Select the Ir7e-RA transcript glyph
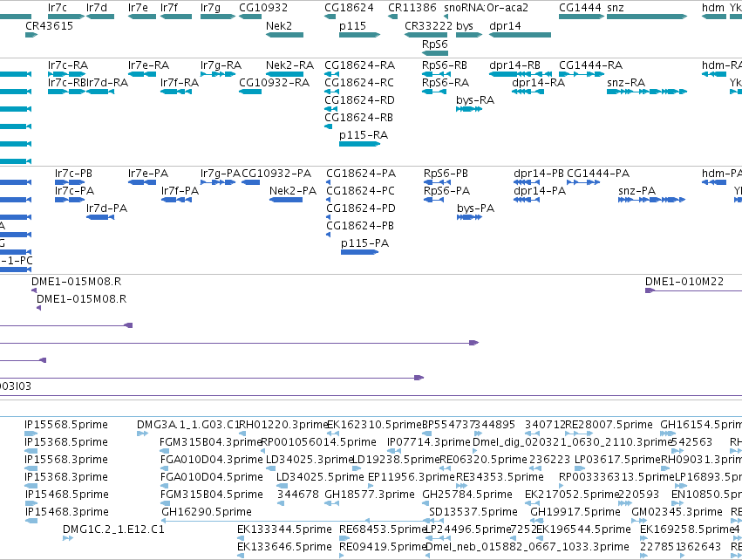 [x=142, y=74]
